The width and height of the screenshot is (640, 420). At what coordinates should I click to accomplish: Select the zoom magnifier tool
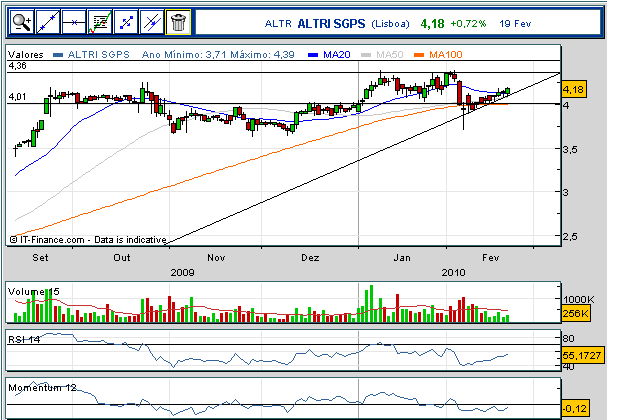pyautogui.click(x=22, y=22)
